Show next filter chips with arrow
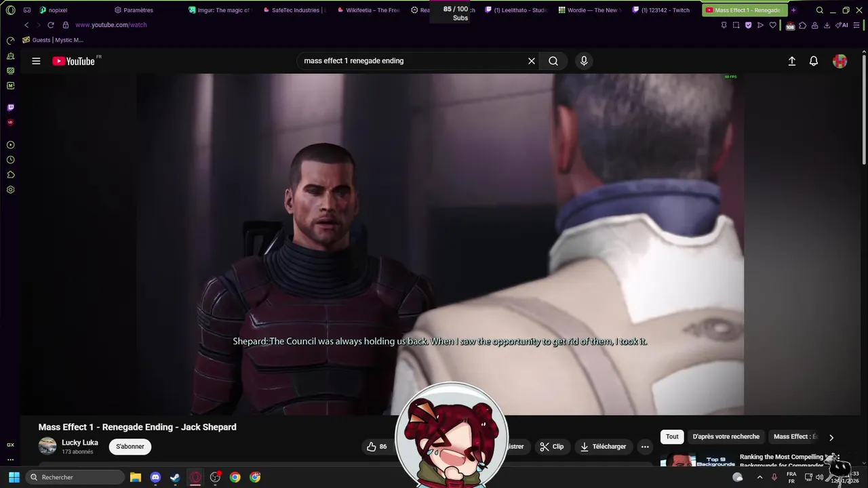The width and height of the screenshot is (868, 488). (x=831, y=437)
